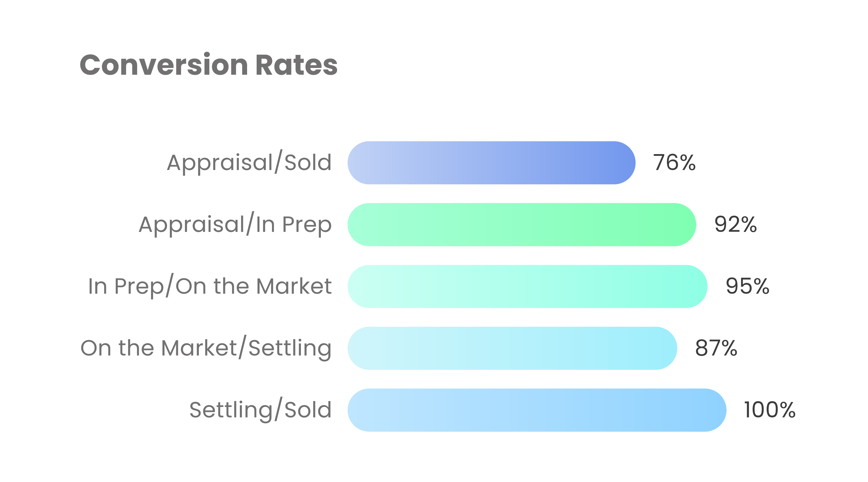Viewport: 868px width, 482px height.
Task: Click the word "Conversion" in the title
Action: pyautogui.click(x=164, y=65)
